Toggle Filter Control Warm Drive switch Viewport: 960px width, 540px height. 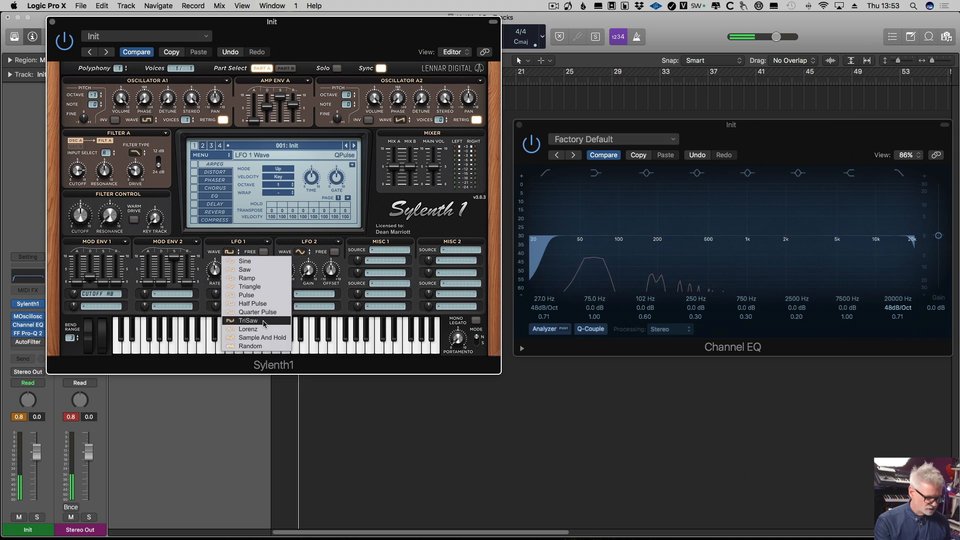133,219
